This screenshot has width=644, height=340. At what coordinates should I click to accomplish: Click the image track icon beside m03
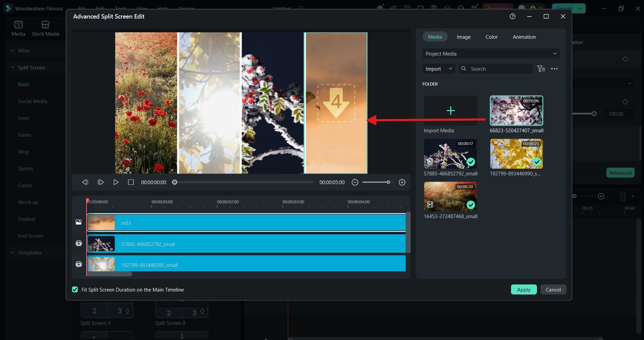[78, 222]
